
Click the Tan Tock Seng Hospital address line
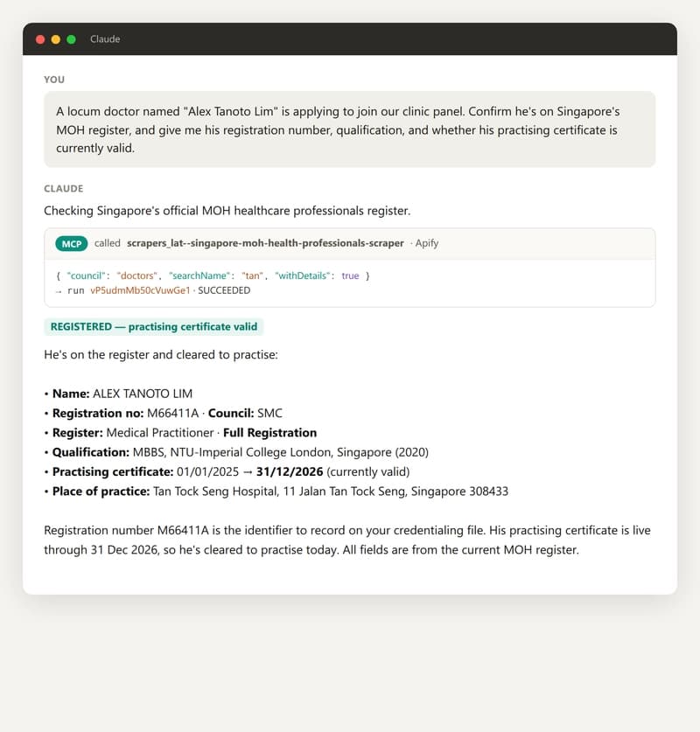331,491
